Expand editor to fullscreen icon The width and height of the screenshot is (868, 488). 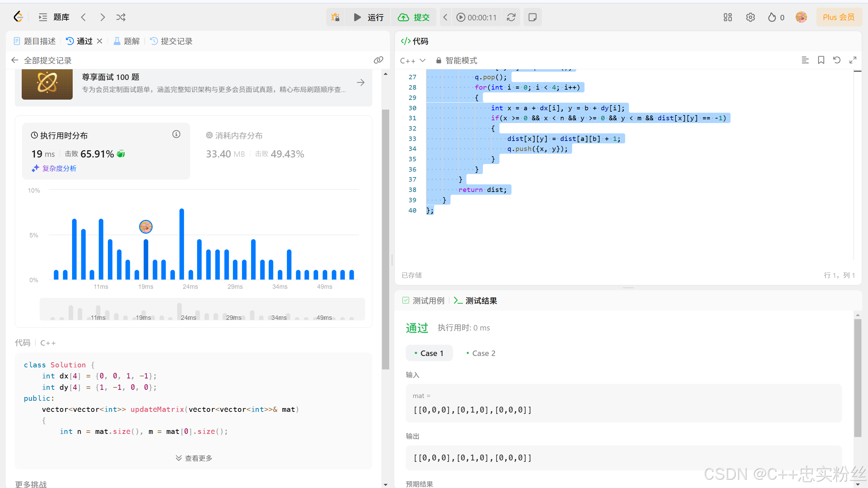coord(853,60)
